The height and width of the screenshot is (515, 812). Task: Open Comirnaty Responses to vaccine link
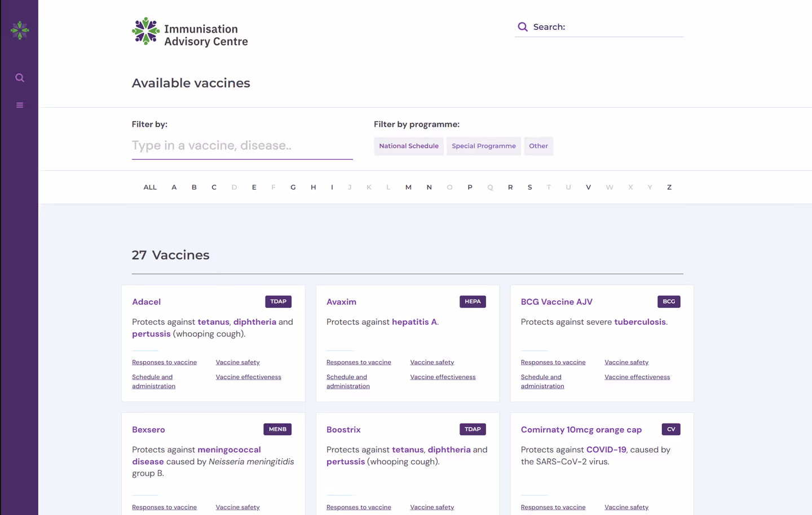coord(553,507)
